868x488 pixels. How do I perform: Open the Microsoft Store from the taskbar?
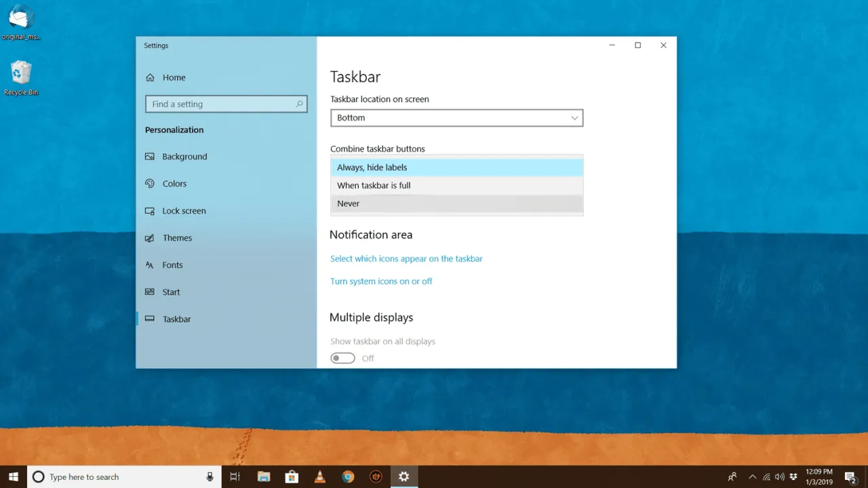pos(292,476)
